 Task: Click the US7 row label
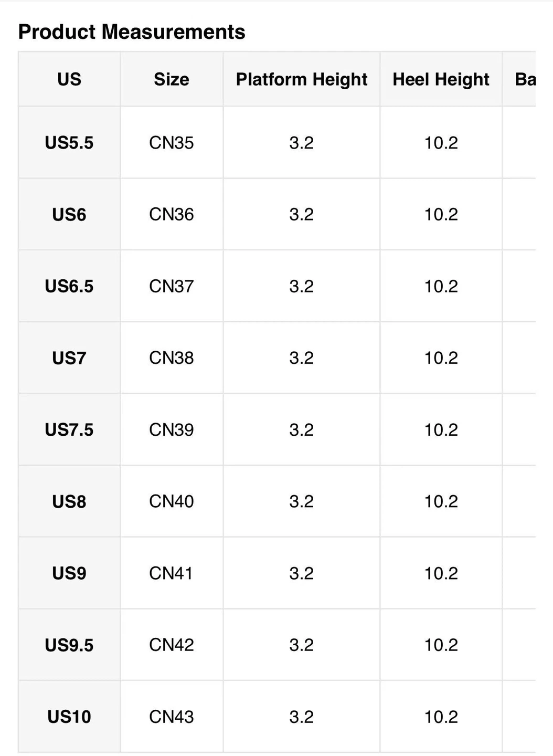pyautogui.click(x=69, y=358)
